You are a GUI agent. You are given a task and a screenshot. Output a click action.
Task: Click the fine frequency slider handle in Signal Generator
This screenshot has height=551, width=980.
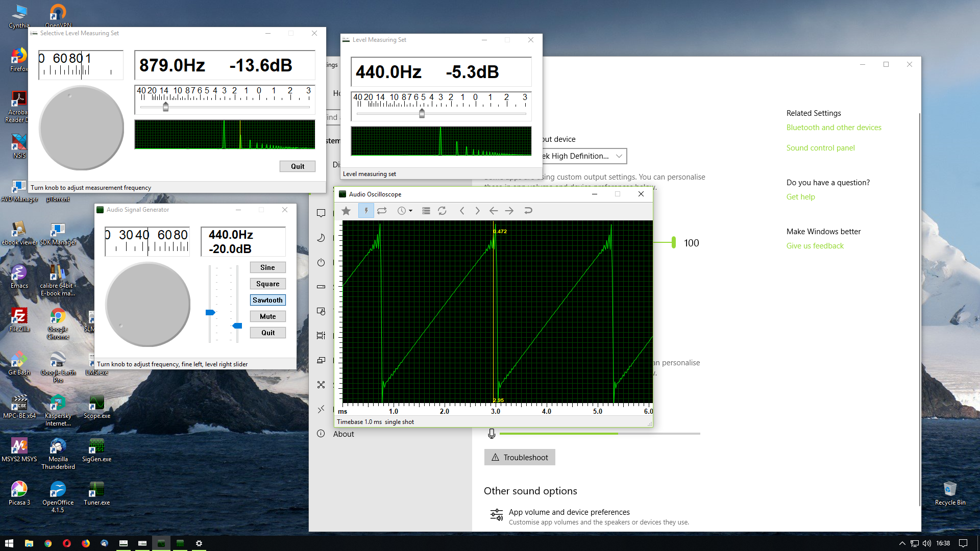point(210,312)
